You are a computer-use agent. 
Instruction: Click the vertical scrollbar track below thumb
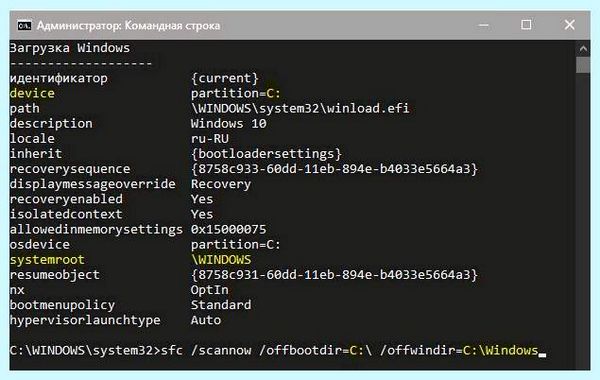click(583, 220)
